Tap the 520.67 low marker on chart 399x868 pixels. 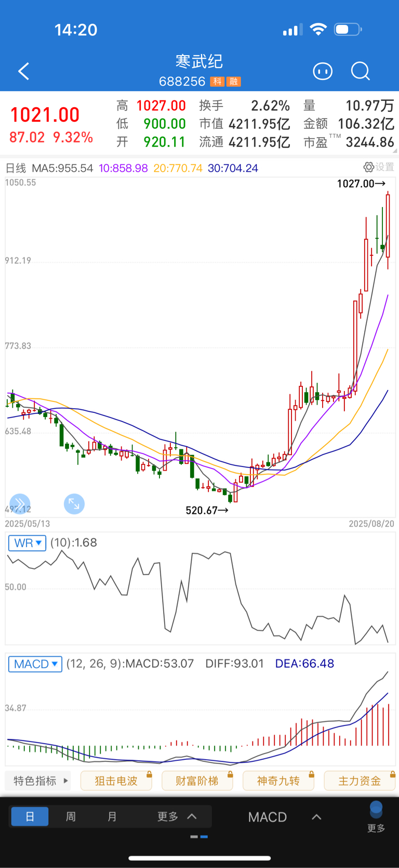pos(207,510)
